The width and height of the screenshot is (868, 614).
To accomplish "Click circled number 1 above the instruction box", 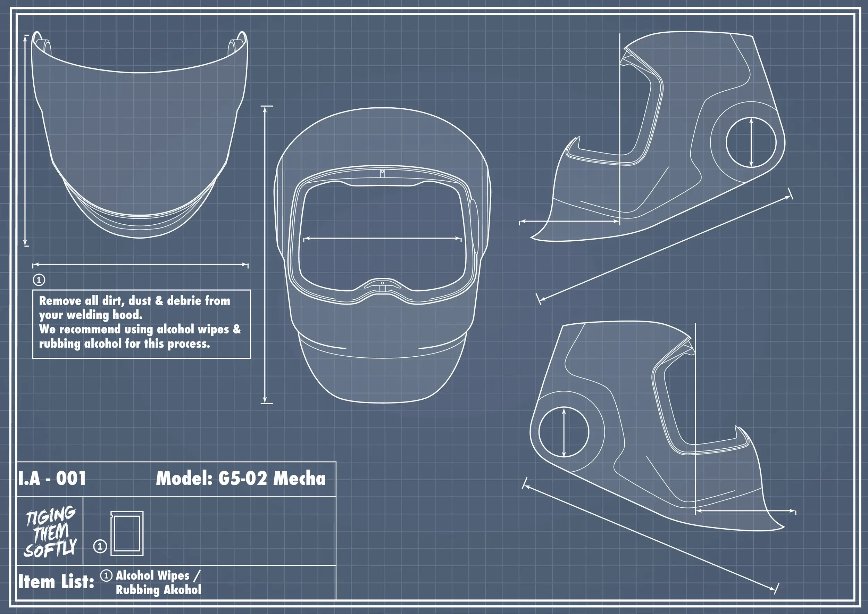I will click(x=39, y=280).
